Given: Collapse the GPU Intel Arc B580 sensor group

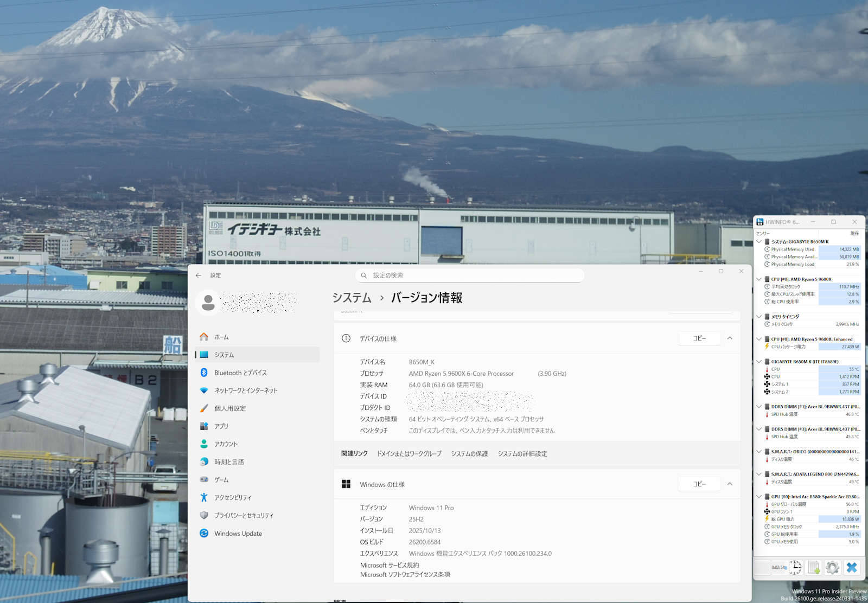Looking at the screenshot, I should pyautogui.click(x=759, y=497).
